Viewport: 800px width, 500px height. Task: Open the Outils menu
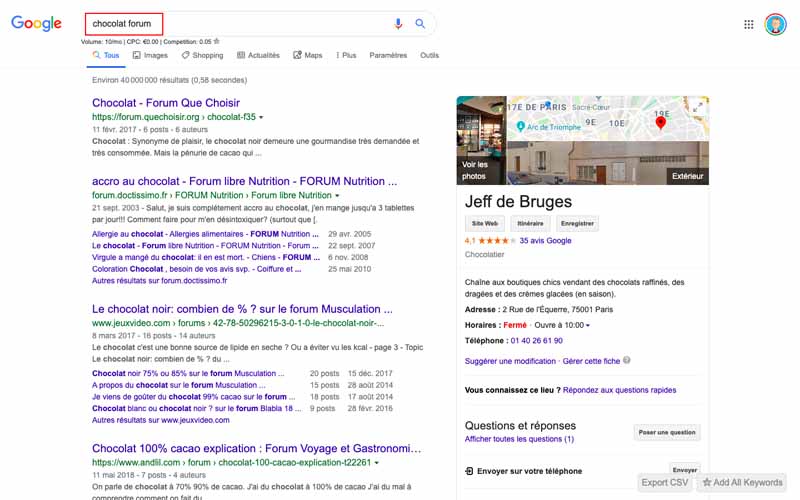(429, 55)
